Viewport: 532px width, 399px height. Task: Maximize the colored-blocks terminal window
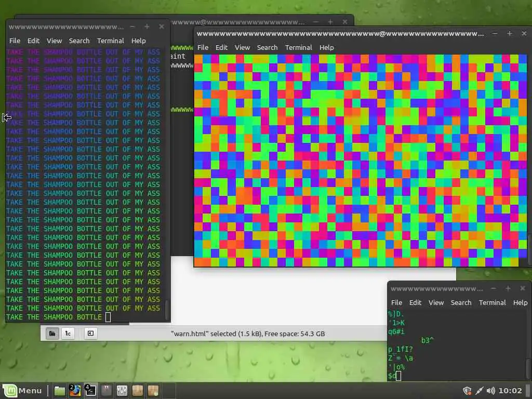pos(509,33)
